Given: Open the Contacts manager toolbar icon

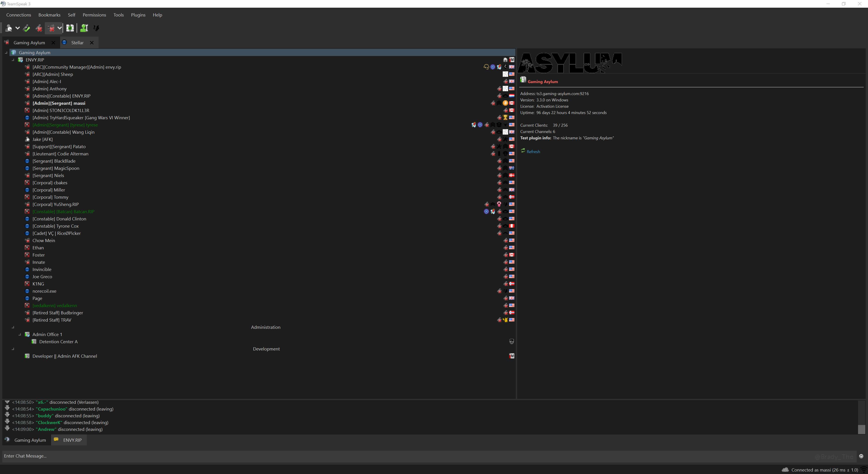Looking at the screenshot, I should (x=84, y=28).
